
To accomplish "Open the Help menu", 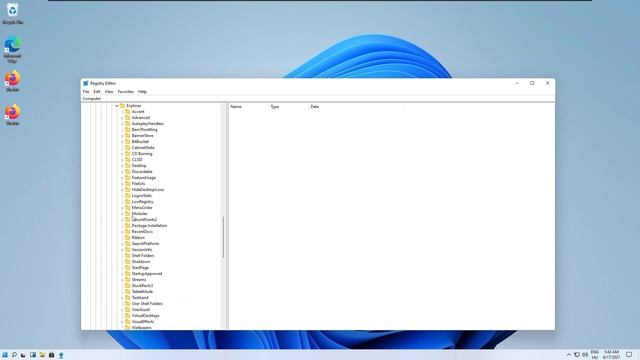I will (x=142, y=91).
